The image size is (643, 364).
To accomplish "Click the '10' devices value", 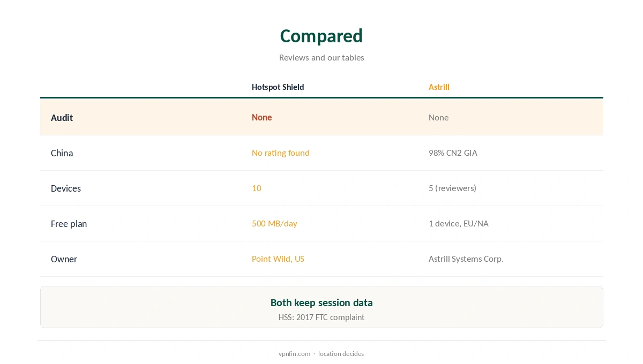I will (x=256, y=188).
